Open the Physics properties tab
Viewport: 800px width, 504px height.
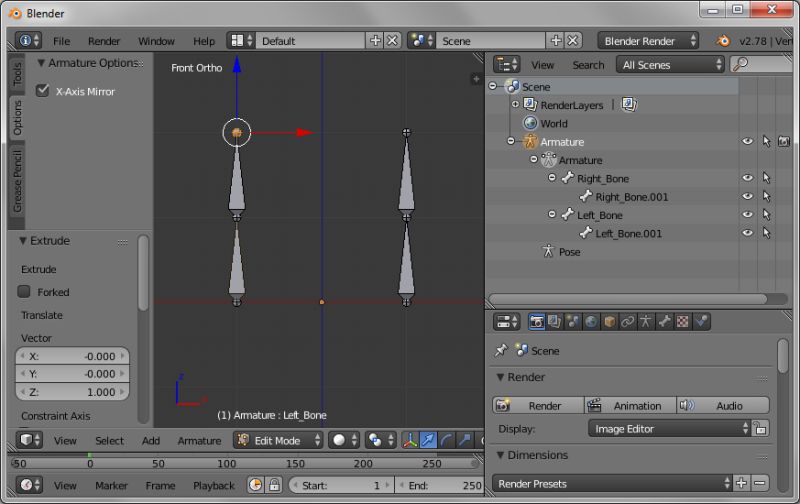(x=702, y=321)
